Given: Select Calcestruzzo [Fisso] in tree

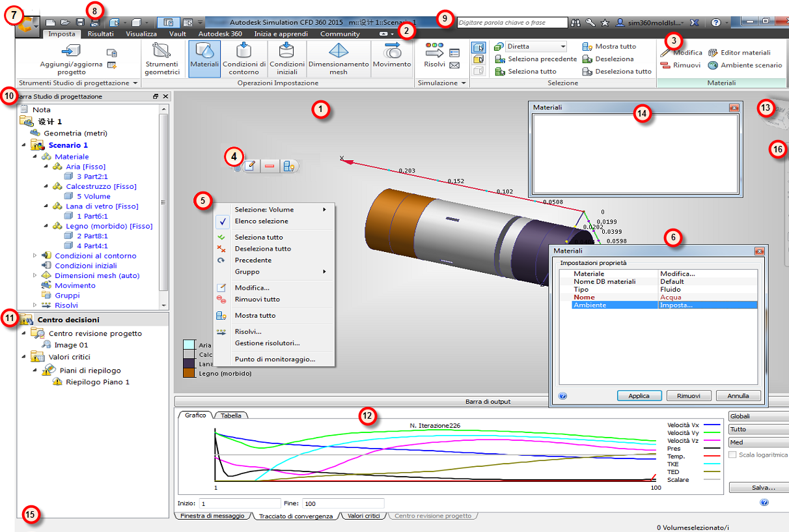Looking at the screenshot, I should tap(101, 186).
